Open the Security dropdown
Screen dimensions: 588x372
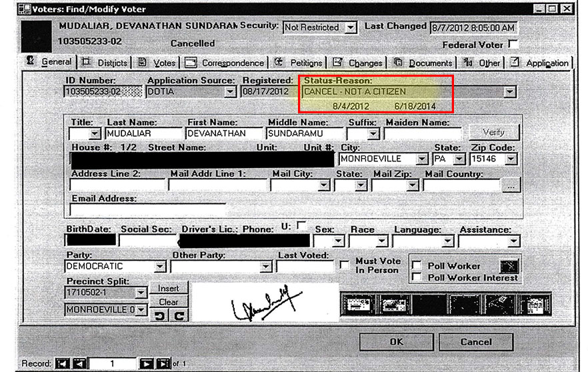tap(351, 27)
